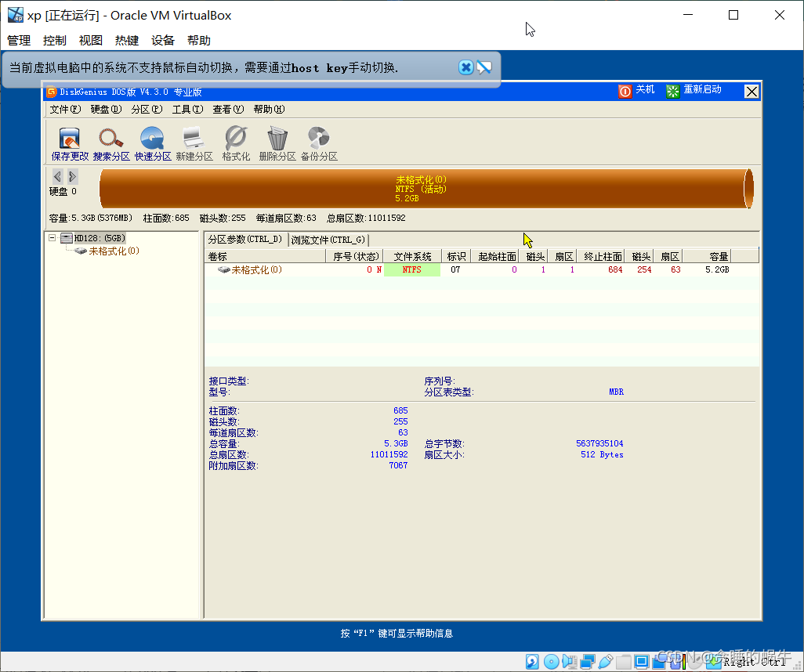The height and width of the screenshot is (672, 804).
Task: Open VirtualBox 帮助 menu
Action: coord(199,41)
